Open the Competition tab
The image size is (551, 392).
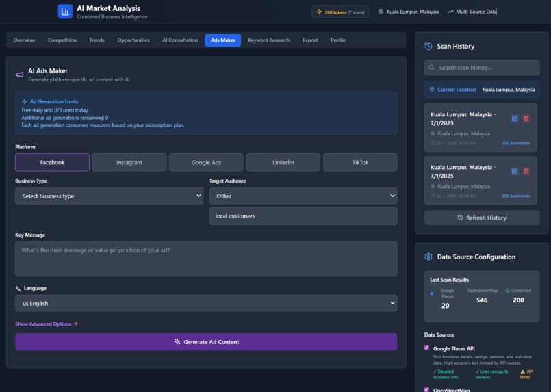(x=62, y=40)
